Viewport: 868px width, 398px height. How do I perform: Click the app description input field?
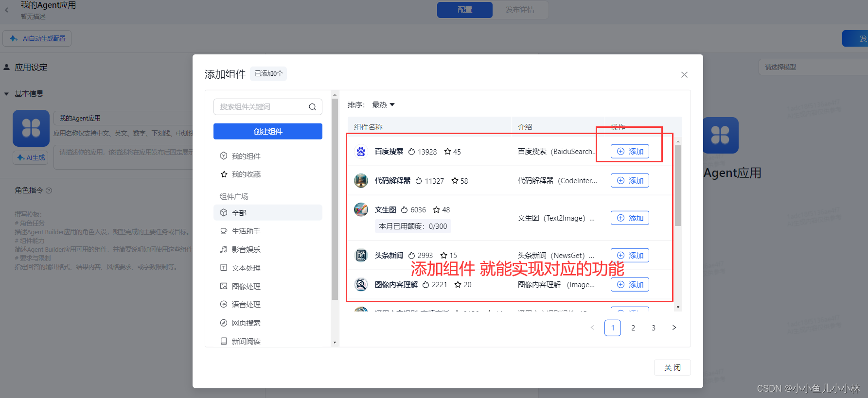pos(124,157)
